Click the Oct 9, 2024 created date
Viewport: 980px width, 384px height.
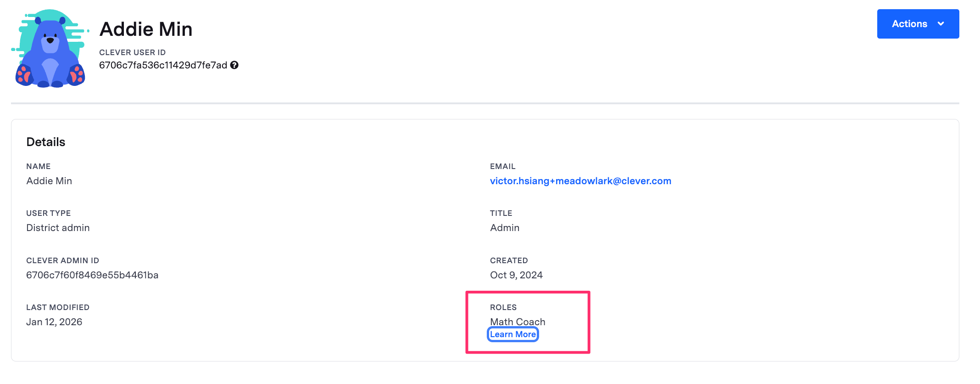click(516, 275)
